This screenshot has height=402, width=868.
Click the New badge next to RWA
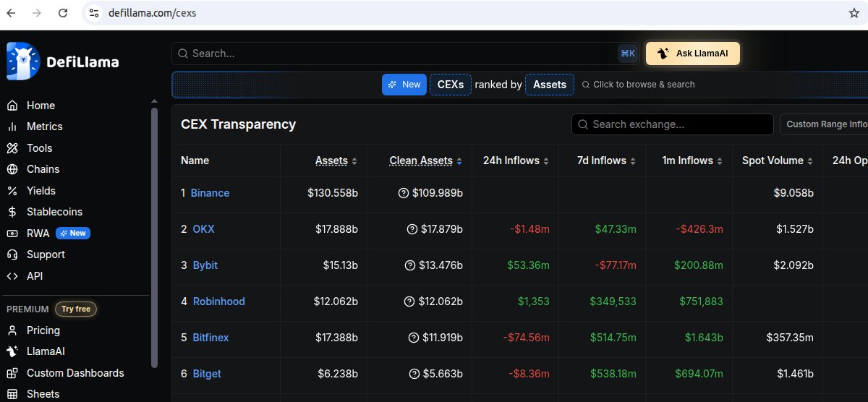pos(73,234)
